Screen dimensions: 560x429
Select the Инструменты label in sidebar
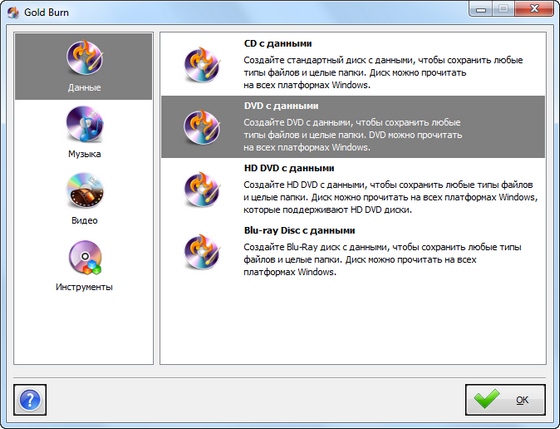(84, 287)
